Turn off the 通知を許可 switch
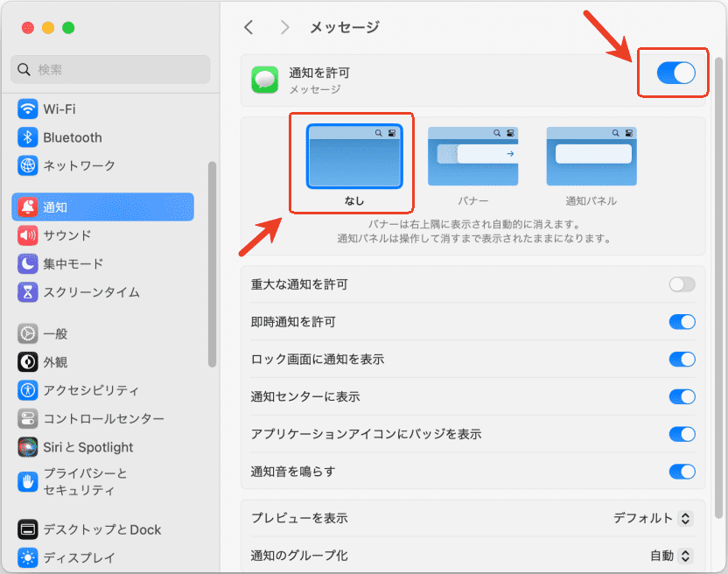The width and height of the screenshot is (728, 574). [676, 73]
